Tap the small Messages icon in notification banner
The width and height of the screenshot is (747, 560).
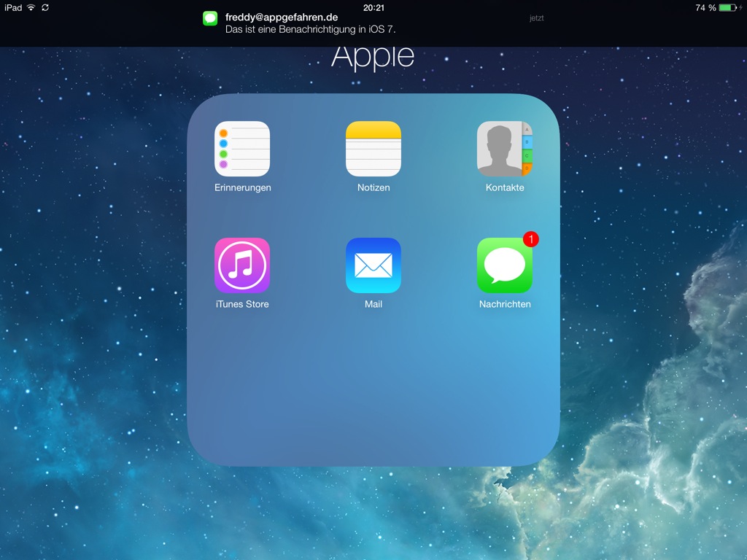pos(210,19)
